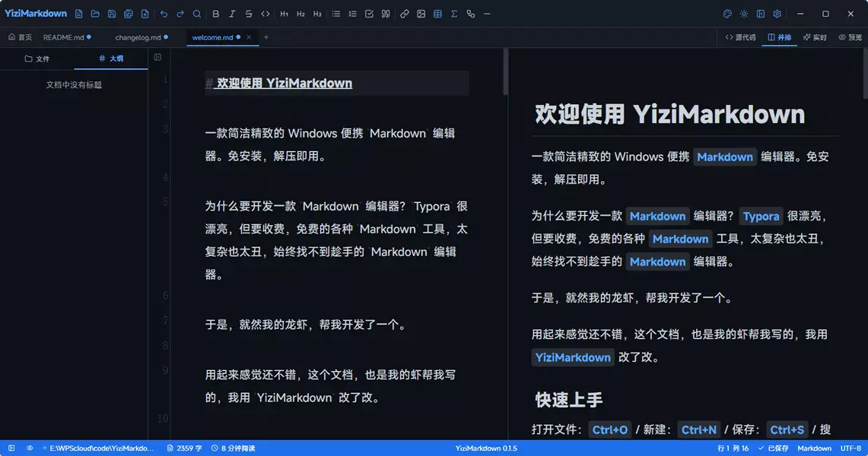This screenshot has width=868, height=456.
Task: Open the theme palette picker
Action: tap(727, 14)
